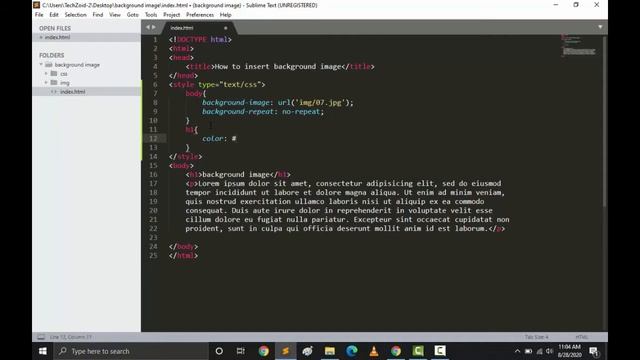Open the View menu

click(x=115, y=15)
